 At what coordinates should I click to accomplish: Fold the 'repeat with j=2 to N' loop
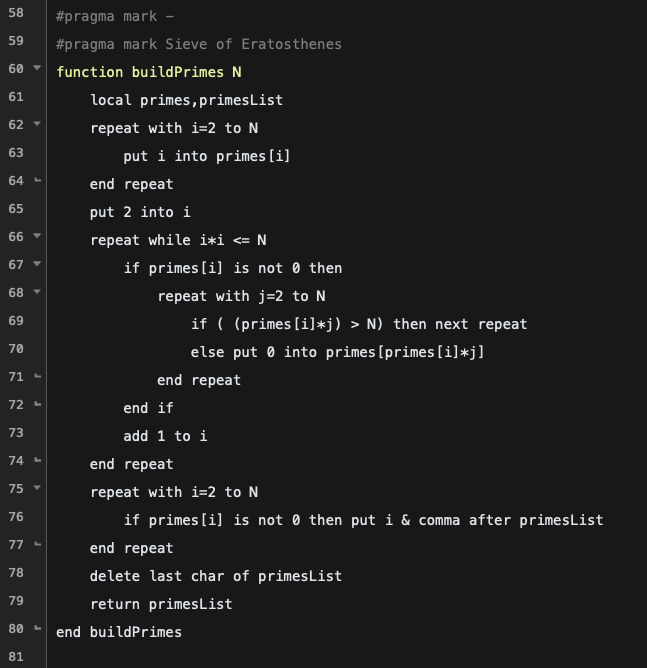click(37, 293)
